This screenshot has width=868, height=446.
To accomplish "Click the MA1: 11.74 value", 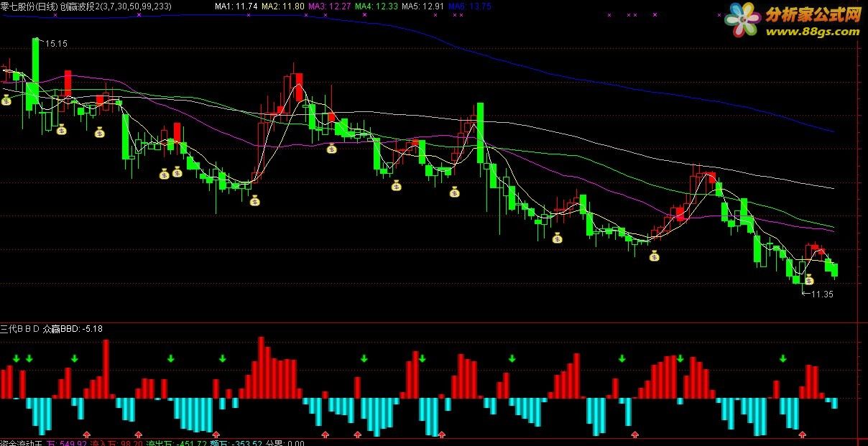I will pos(236,6).
